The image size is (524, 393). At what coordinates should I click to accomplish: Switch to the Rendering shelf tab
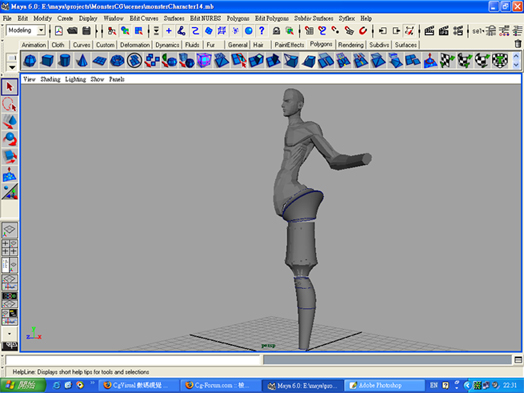pos(351,45)
